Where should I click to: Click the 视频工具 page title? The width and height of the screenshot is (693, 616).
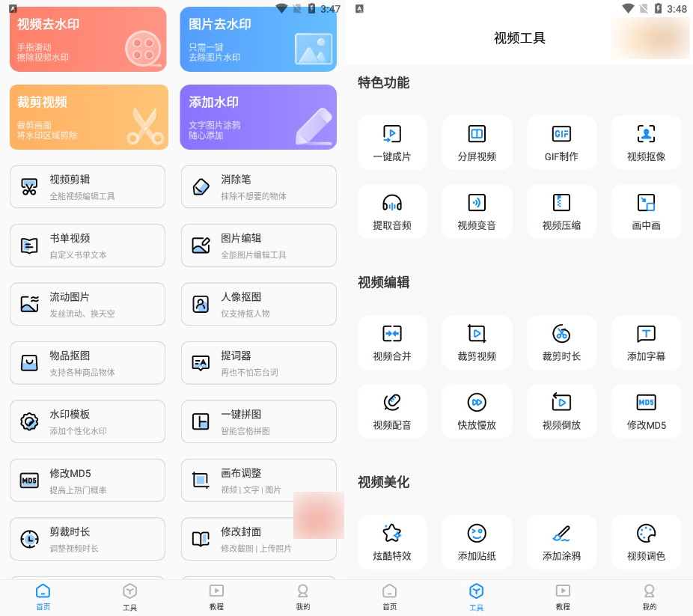(519, 38)
